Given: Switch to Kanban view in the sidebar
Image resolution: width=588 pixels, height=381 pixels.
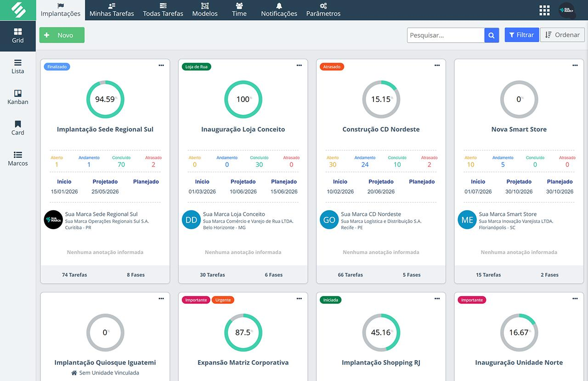Looking at the screenshot, I should (17, 97).
